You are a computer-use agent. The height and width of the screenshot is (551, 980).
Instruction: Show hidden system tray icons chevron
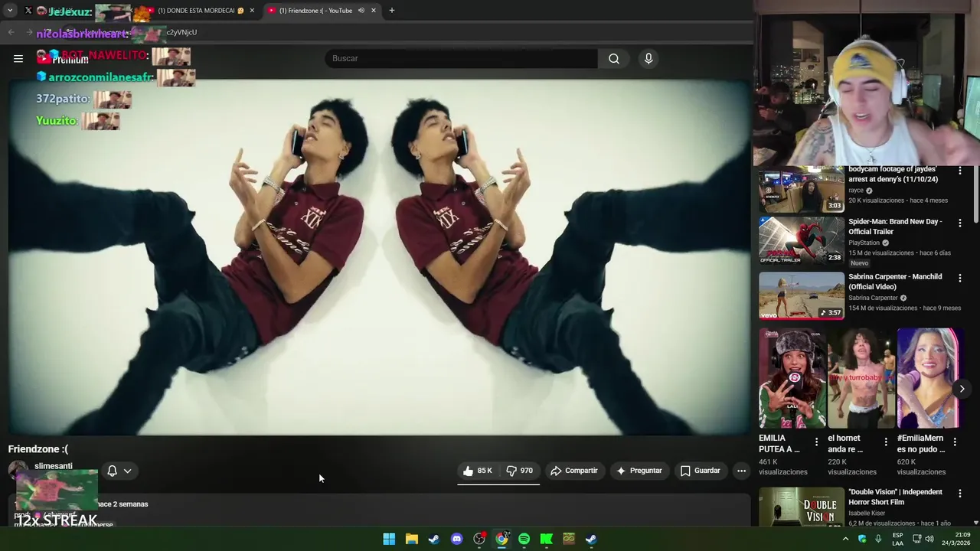[845, 539]
